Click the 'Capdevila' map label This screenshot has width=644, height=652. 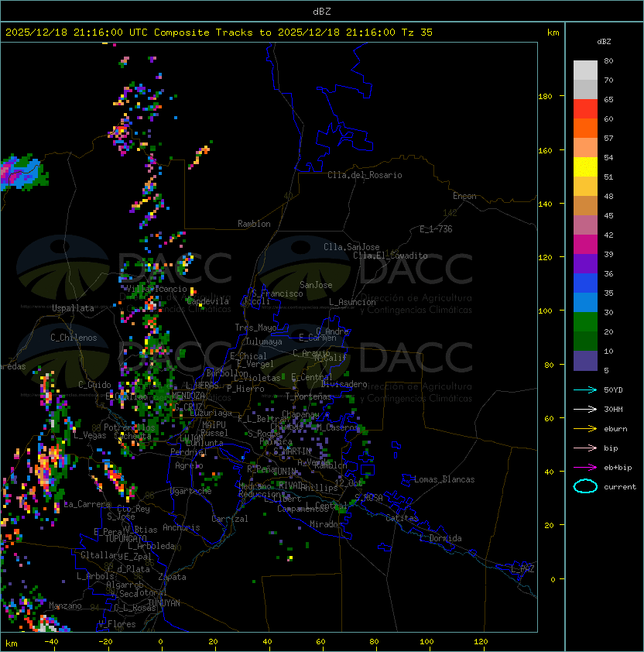click(208, 301)
